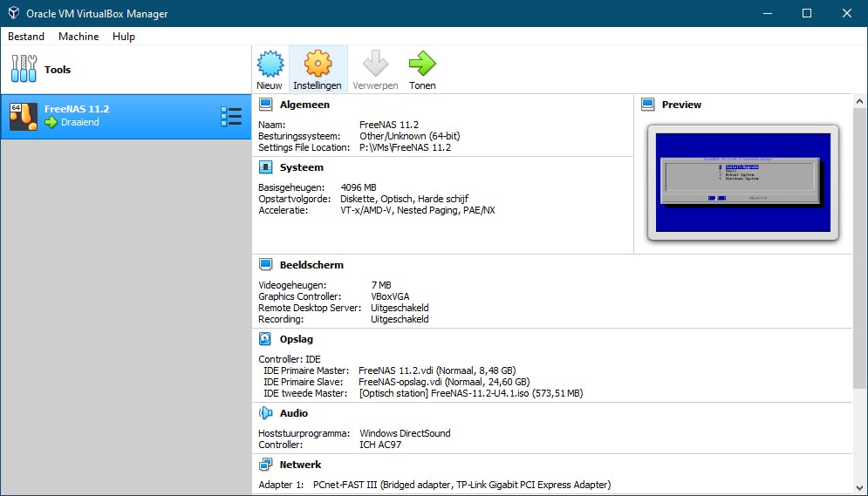Click Remote Desktop Server 'Uitgeschakeld' value

400,308
